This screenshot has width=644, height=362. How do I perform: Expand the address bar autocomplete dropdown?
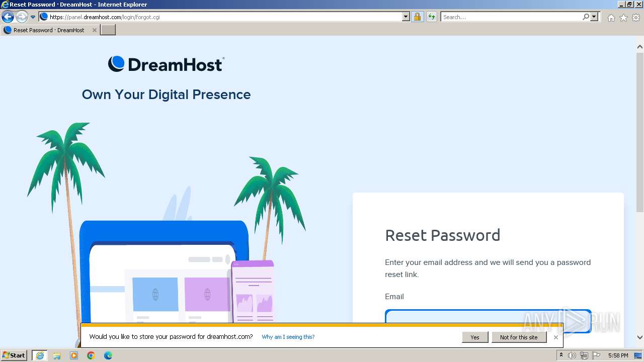[406, 17]
